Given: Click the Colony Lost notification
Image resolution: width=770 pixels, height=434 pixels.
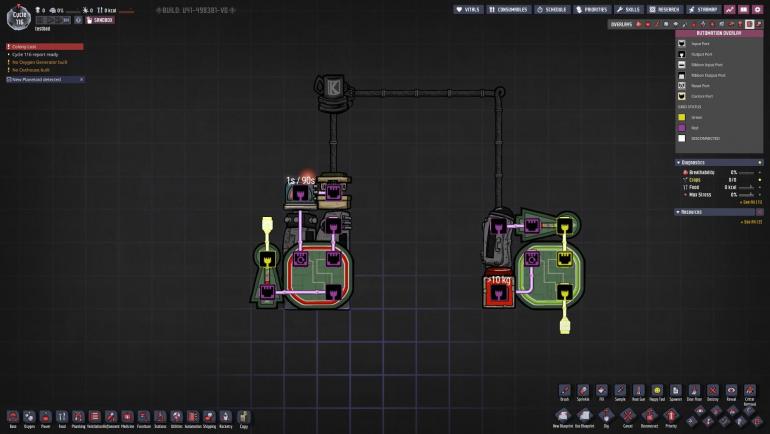Looking at the screenshot, I should click(45, 47).
